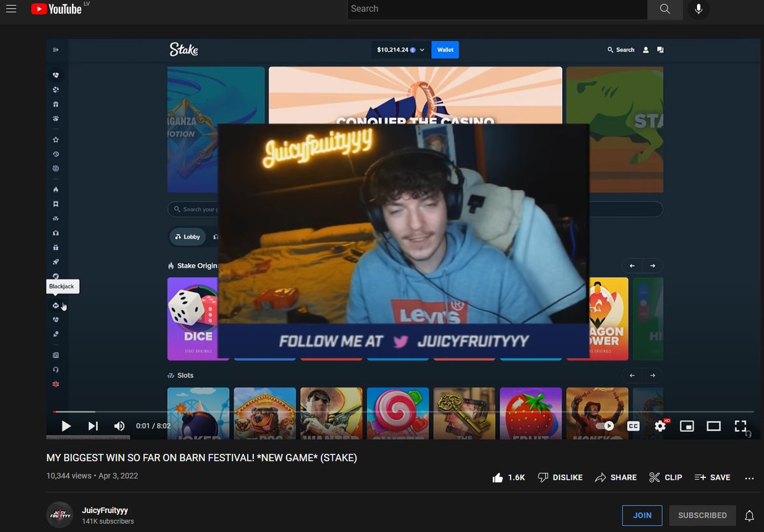
Task: Mute the video volume speaker
Action: pyautogui.click(x=119, y=426)
